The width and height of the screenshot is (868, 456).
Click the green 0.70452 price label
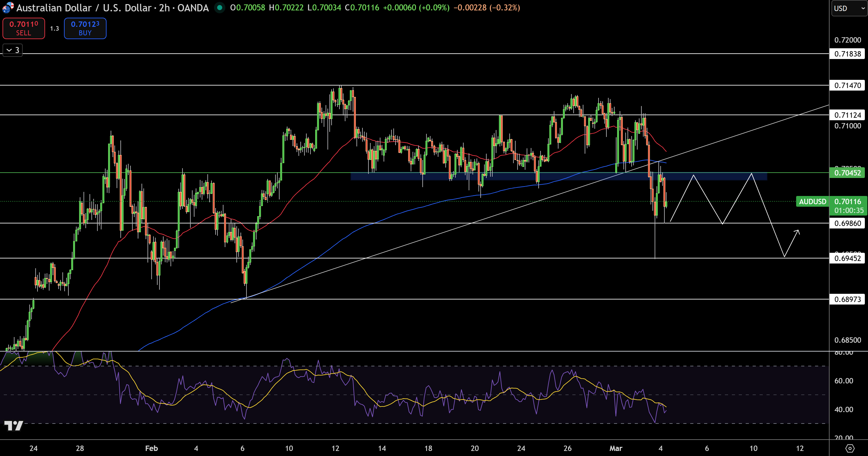click(847, 173)
